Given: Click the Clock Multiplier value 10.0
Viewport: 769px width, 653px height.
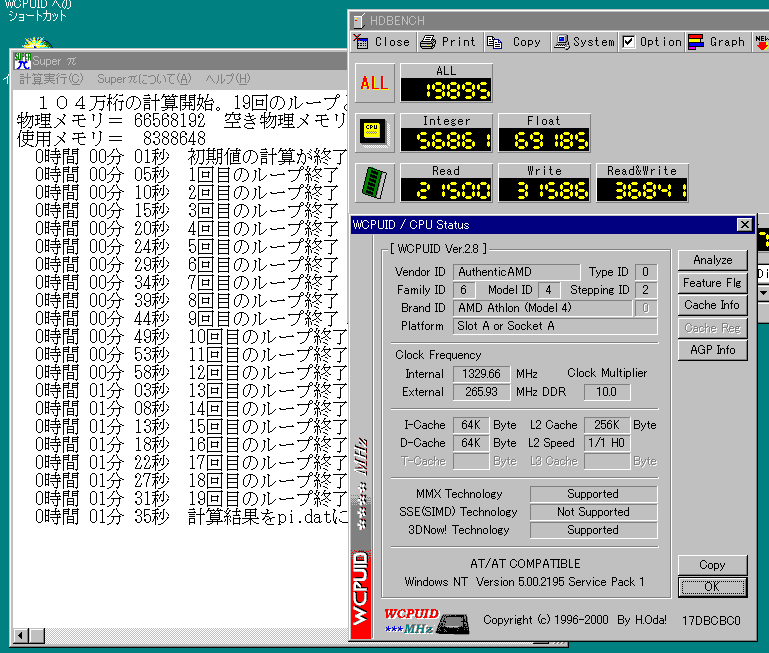Looking at the screenshot, I should tap(607, 392).
